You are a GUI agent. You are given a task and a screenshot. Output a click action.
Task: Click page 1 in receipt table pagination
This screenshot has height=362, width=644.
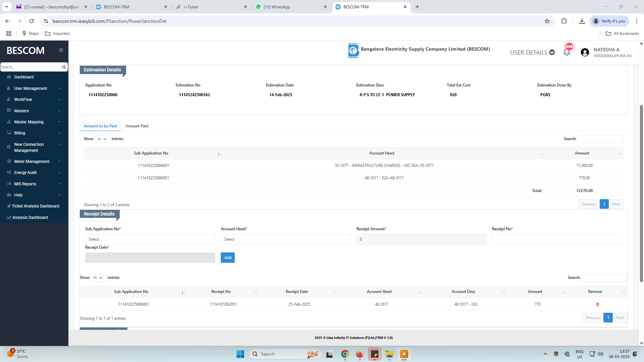click(x=608, y=318)
